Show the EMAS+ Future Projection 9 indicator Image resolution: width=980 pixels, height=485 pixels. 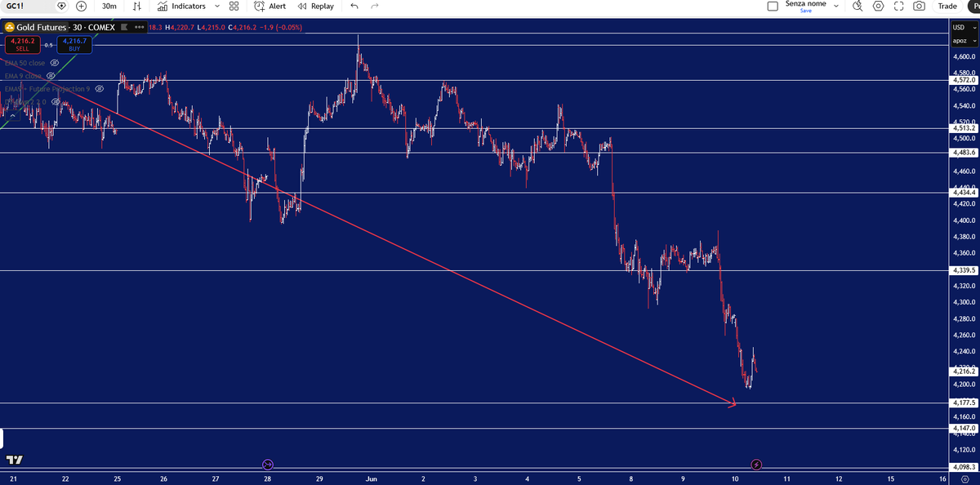(100, 88)
